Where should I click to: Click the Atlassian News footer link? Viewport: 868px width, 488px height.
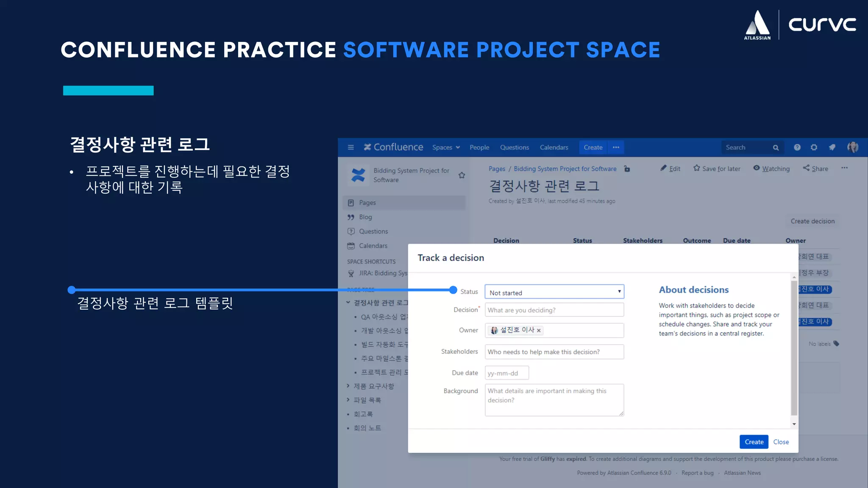[742, 473]
